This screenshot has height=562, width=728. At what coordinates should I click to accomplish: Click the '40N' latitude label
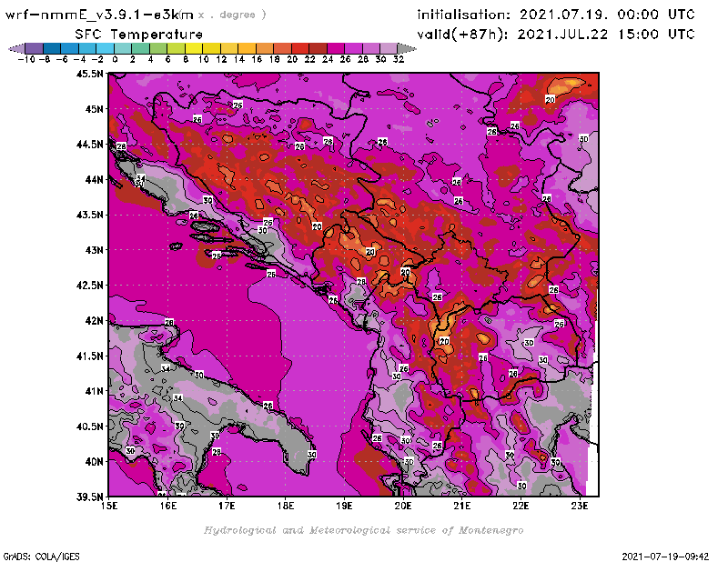(94, 462)
